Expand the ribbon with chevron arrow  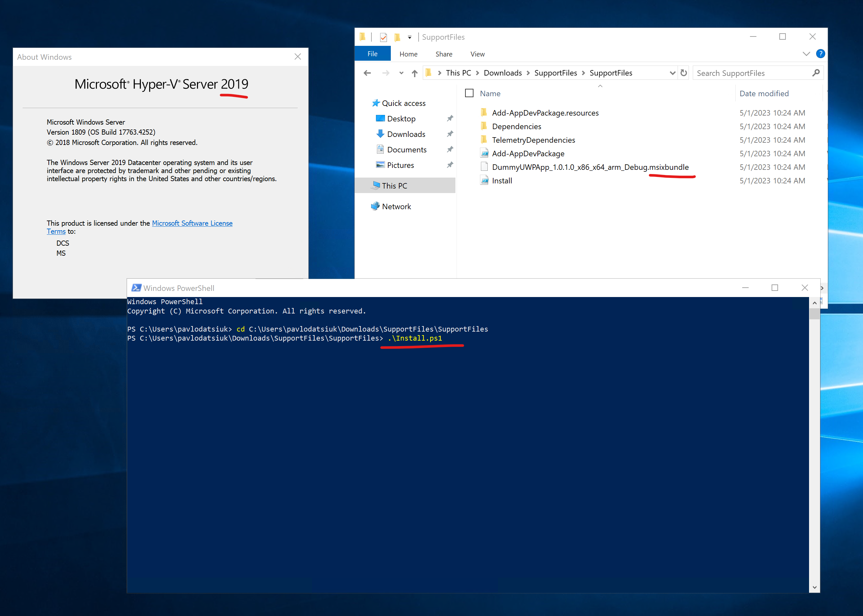coord(806,54)
